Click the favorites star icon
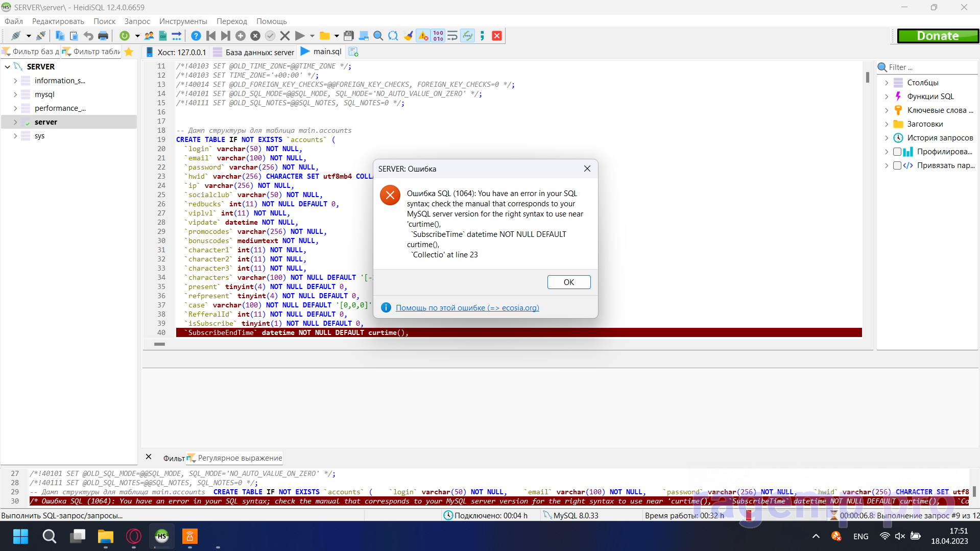The height and width of the screenshot is (551, 980). pos(129,52)
